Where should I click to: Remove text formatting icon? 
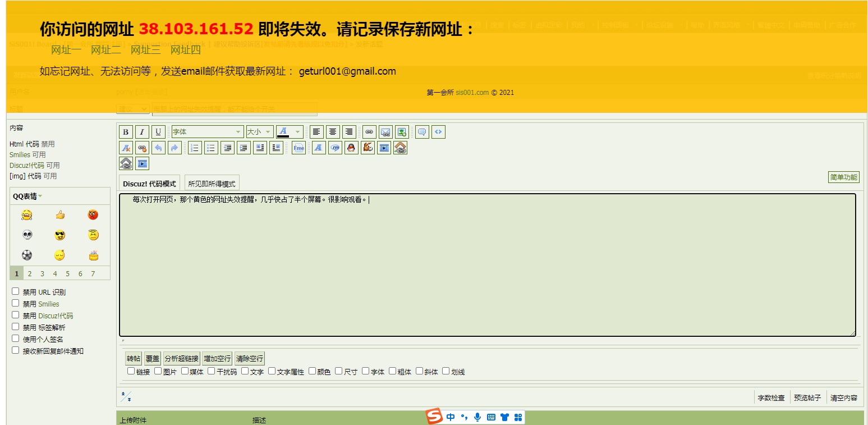point(126,148)
